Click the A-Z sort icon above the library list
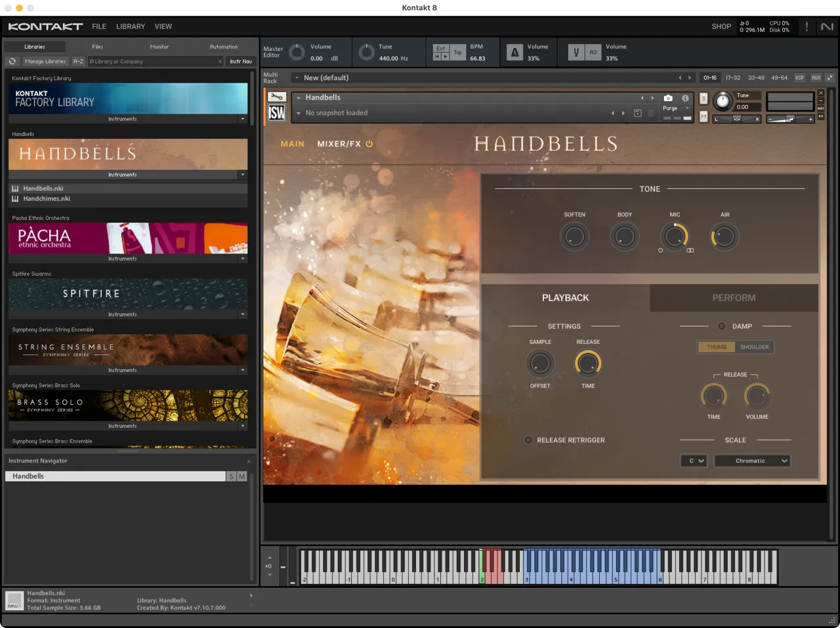This screenshot has width=840, height=628. 78,60
